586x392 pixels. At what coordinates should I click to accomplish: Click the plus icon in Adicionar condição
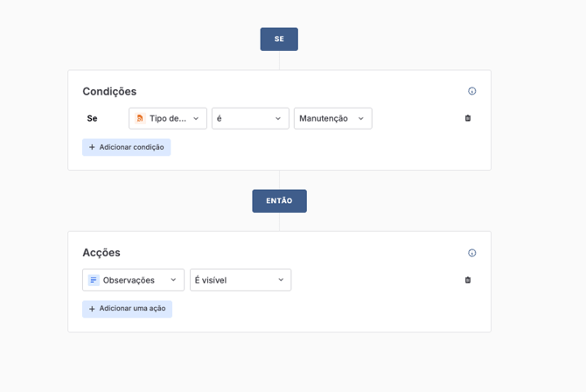(92, 147)
